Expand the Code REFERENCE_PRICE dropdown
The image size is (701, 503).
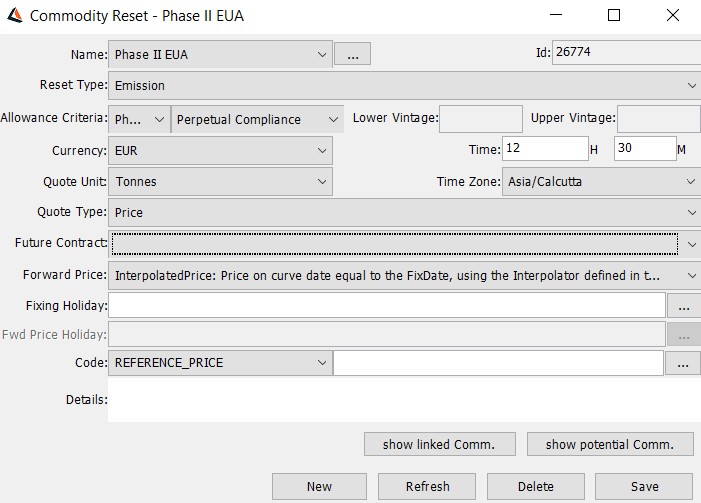(220, 363)
